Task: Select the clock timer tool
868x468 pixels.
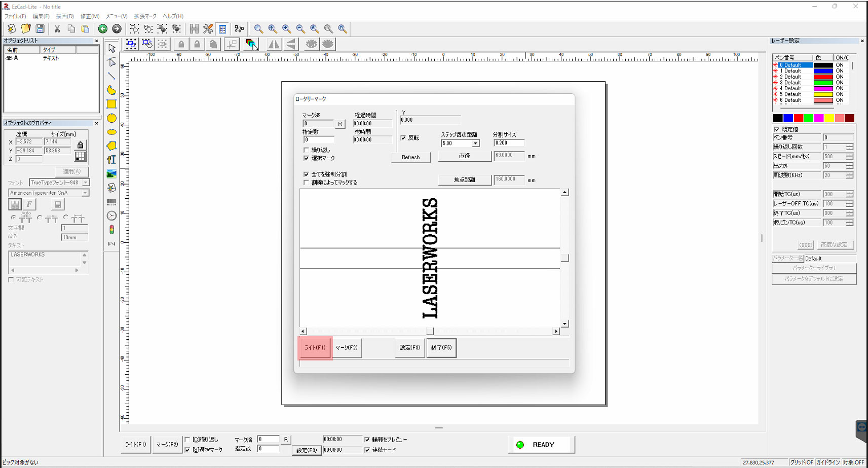Action: (112, 215)
